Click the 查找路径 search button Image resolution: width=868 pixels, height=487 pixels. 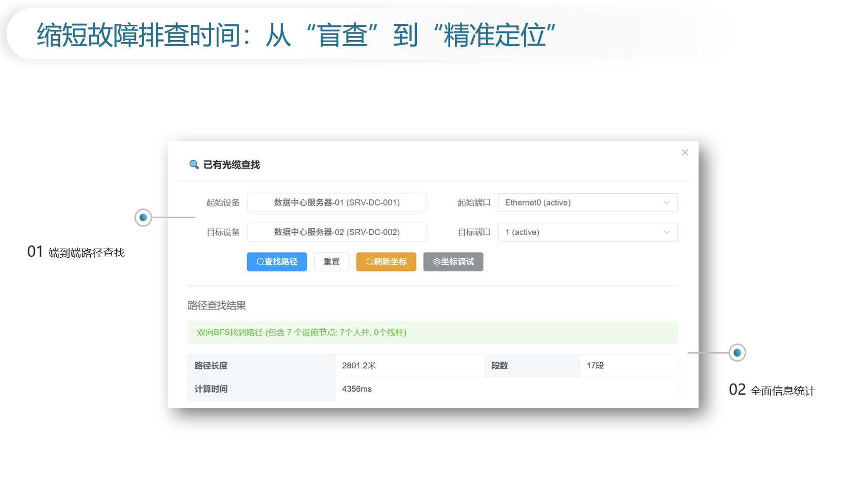(276, 262)
